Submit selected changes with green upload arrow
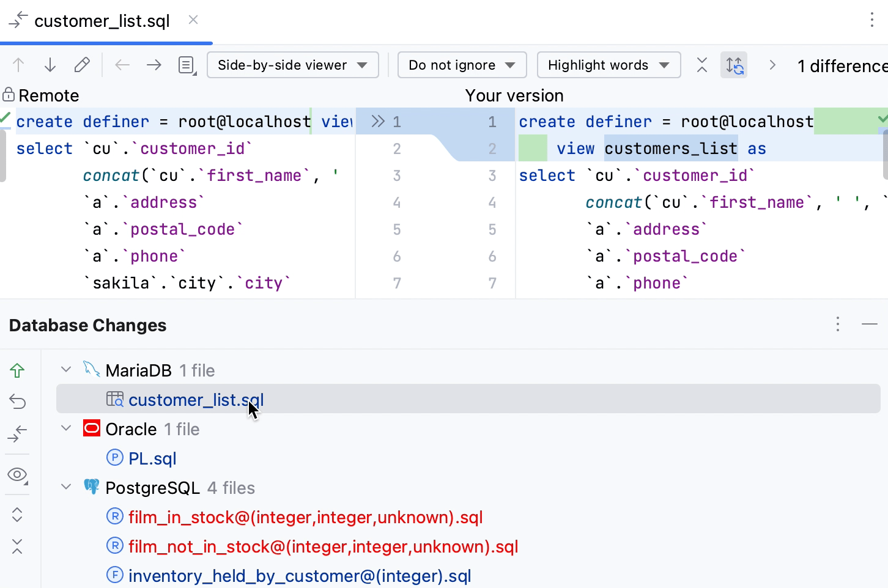The width and height of the screenshot is (888, 588). coord(17,370)
